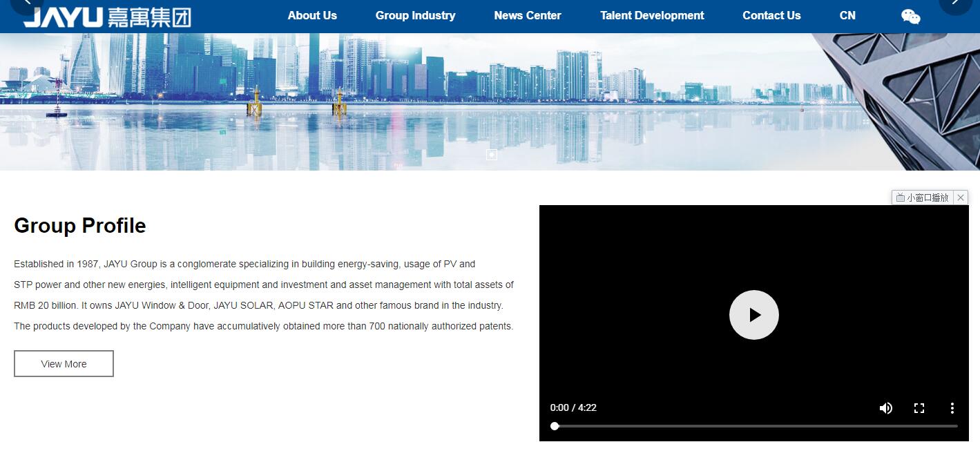980x471 pixels.
Task: Close the small-window playback toolbar
Action: pyautogui.click(x=961, y=198)
